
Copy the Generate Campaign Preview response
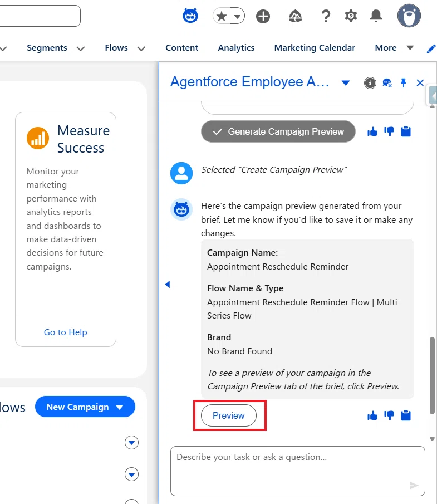coord(405,131)
